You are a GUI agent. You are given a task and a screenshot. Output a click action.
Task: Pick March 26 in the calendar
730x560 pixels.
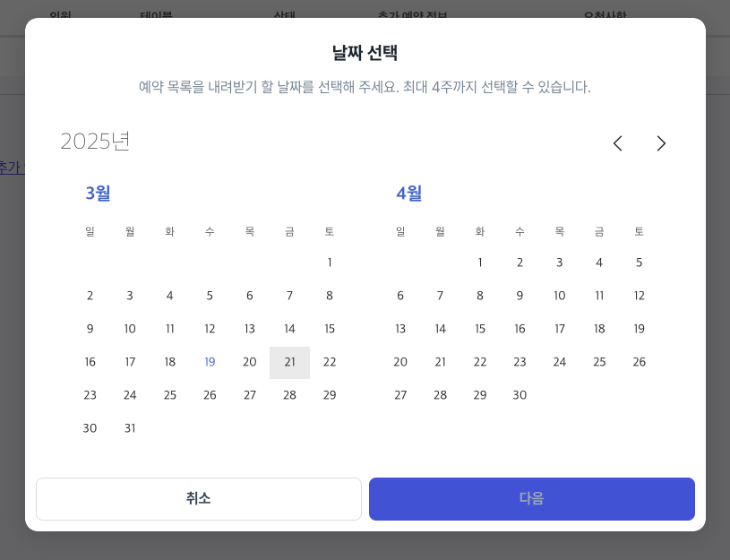coord(210,395)
